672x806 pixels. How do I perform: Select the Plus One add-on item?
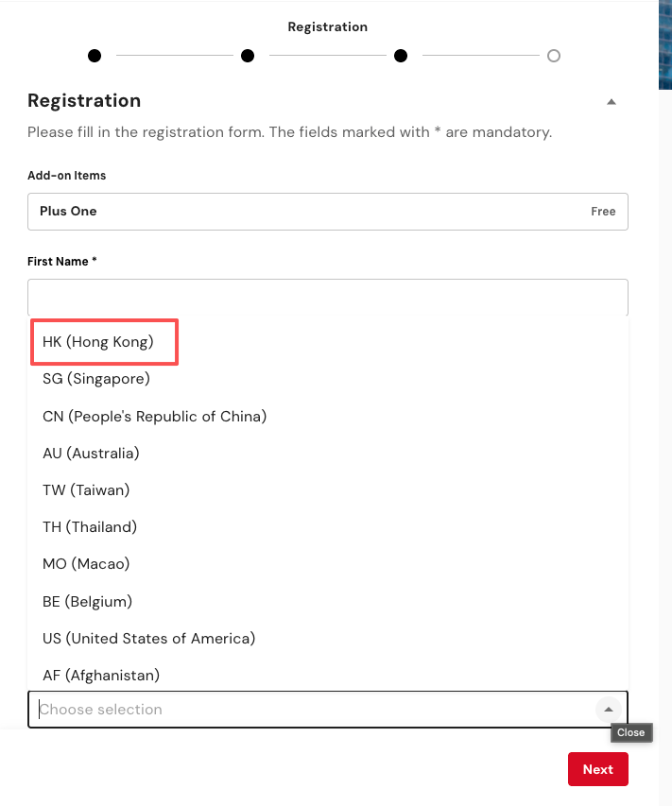327,212
